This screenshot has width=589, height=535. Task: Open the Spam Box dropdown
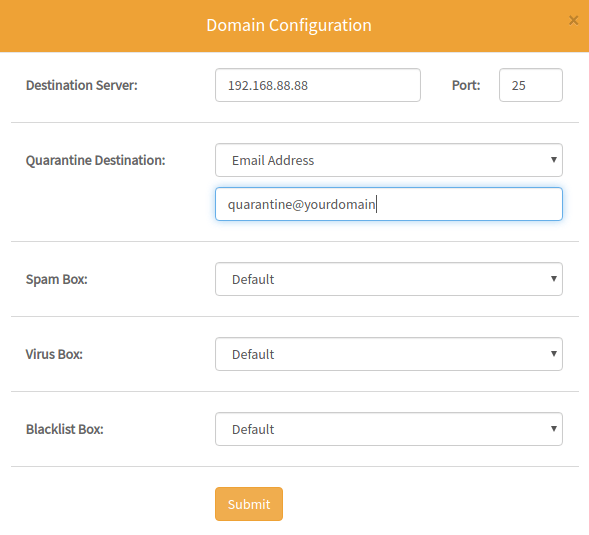click(x=389, y=279)
